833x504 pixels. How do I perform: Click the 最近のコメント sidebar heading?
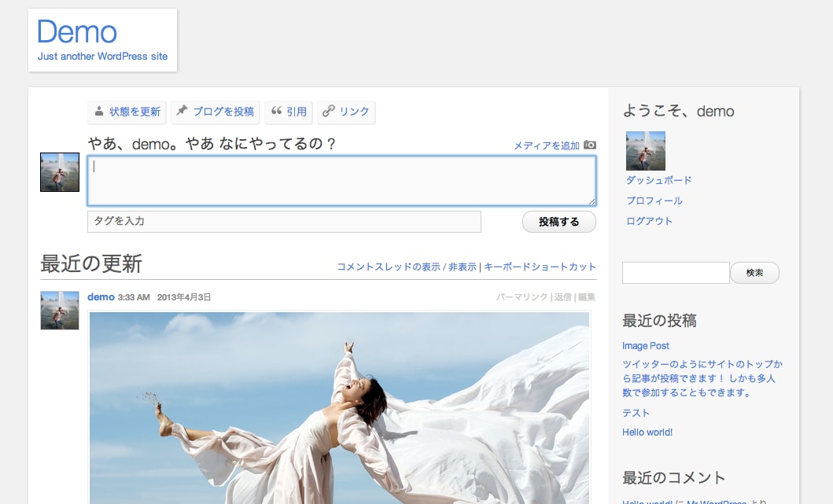[x=673, y=478]
